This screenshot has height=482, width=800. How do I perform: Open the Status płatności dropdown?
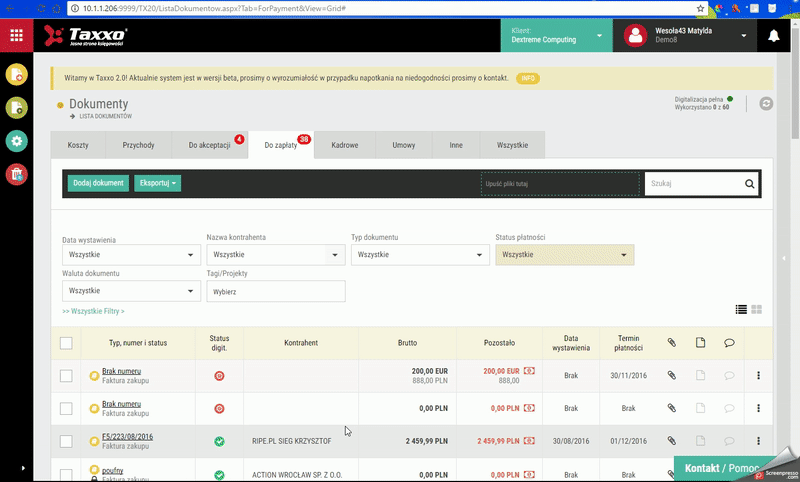pyautogui.click(x=565, y=255)
